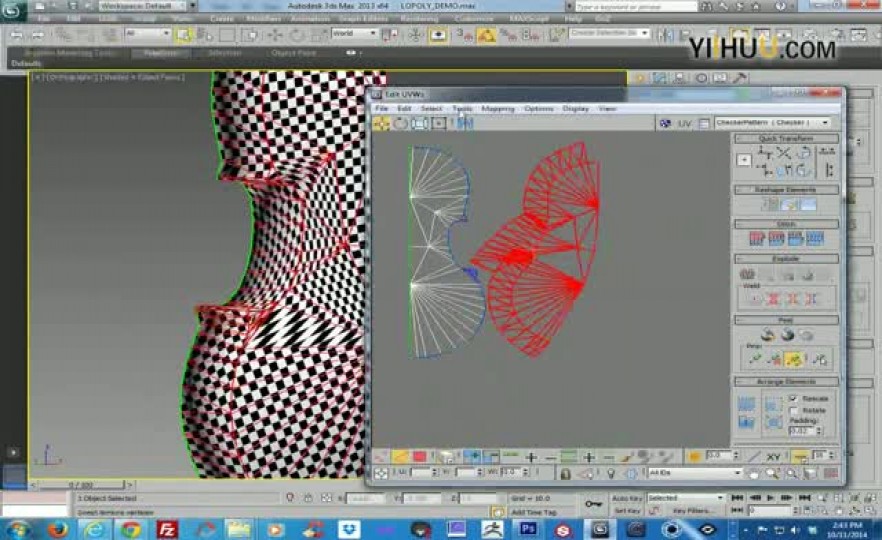Open the Select menu in Edit UVWs

tap(431, 109)
